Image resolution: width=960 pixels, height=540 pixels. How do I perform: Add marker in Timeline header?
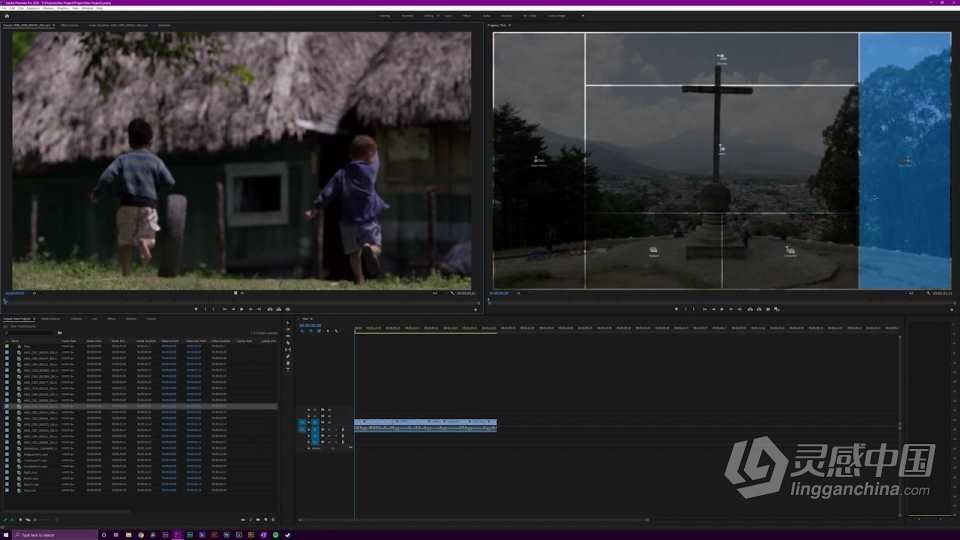[x=328, y=331]
